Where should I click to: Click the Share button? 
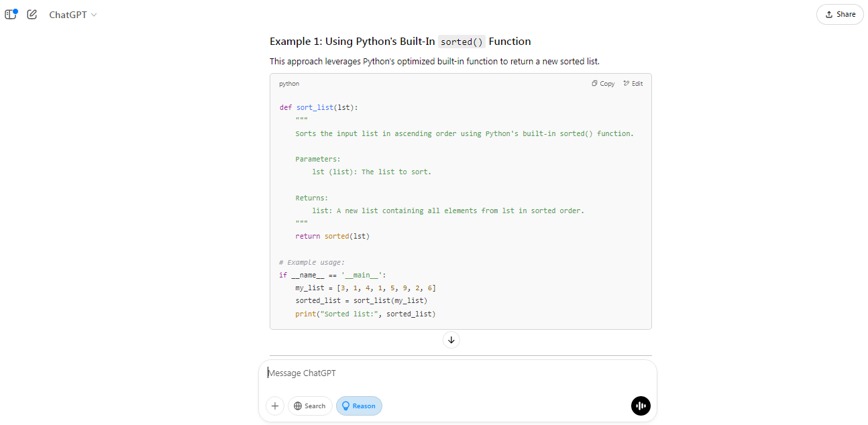(839, 14)
